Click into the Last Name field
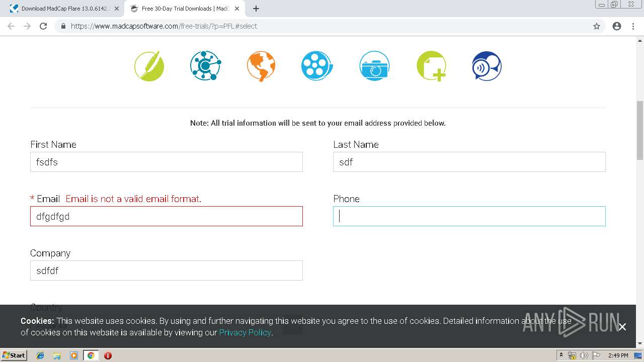This screenshot has width=644, height=362. (469, 162)
